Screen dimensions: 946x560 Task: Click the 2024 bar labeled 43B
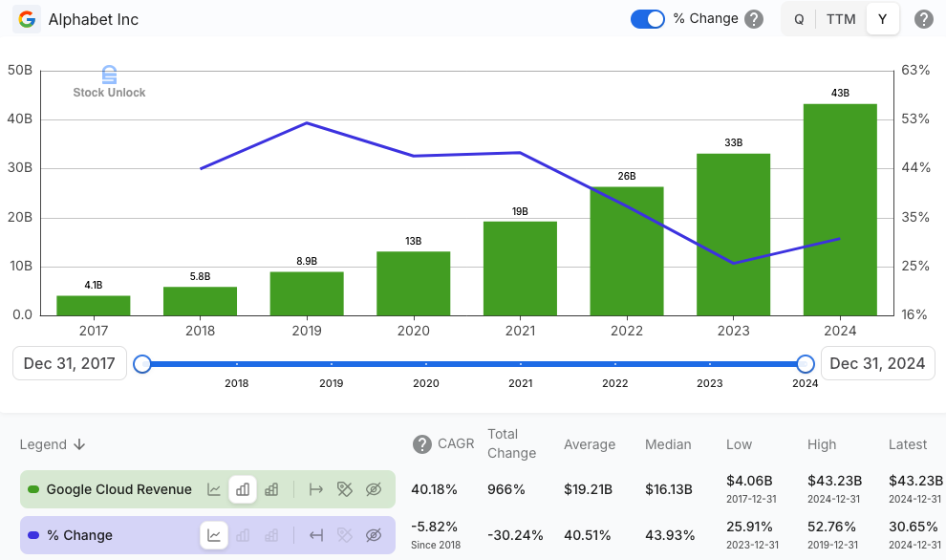(840, 209)
